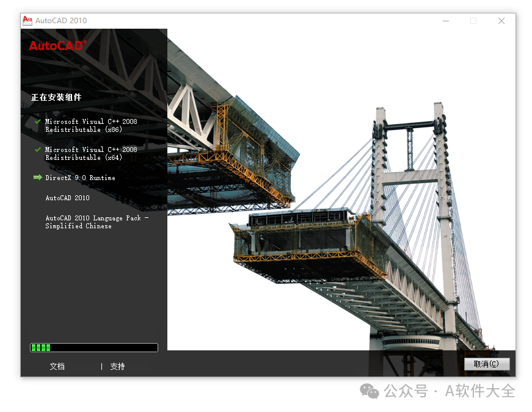The image size is (532, 412).
Task: Open the 支持 support link
Action: [x=117, y=366]
